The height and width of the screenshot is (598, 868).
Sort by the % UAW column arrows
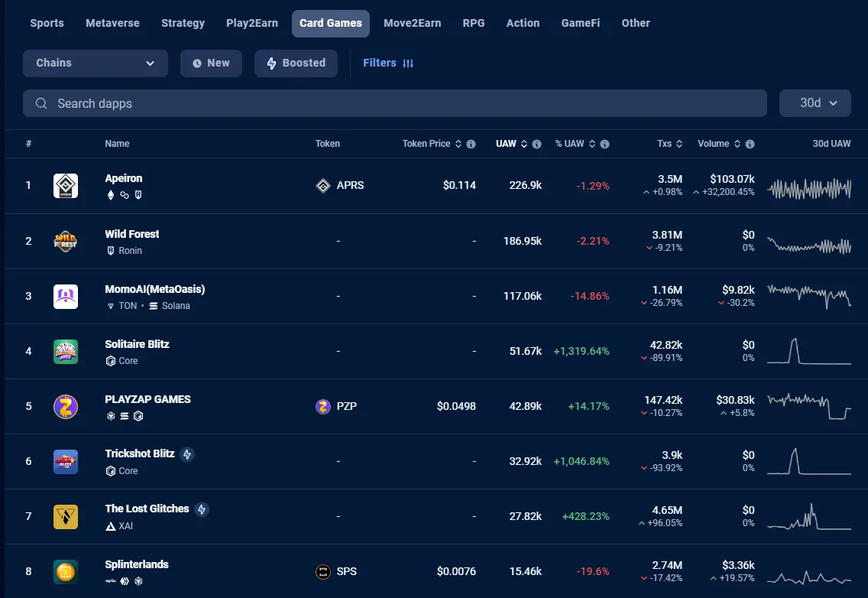[x=591, y=144]
